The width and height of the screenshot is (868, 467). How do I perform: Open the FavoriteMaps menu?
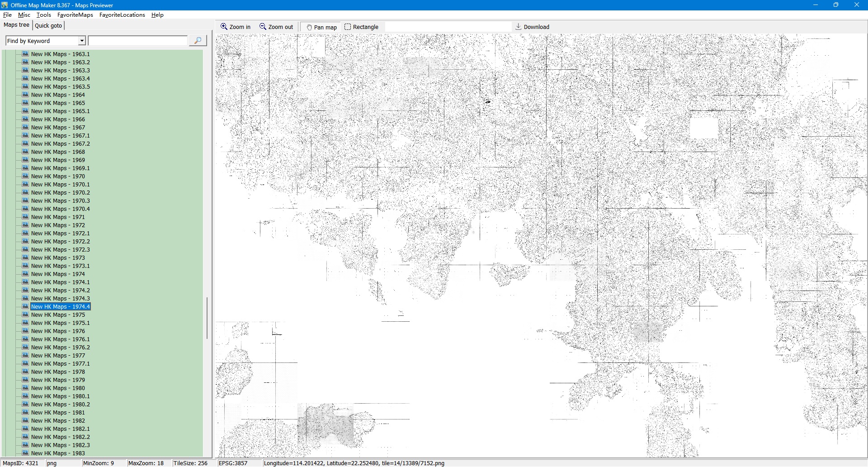click(x=75, y=15)
